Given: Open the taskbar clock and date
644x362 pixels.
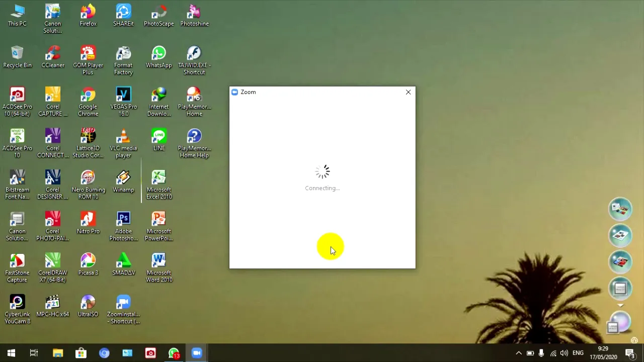Looking at the screenshot, I should (603, 353).
